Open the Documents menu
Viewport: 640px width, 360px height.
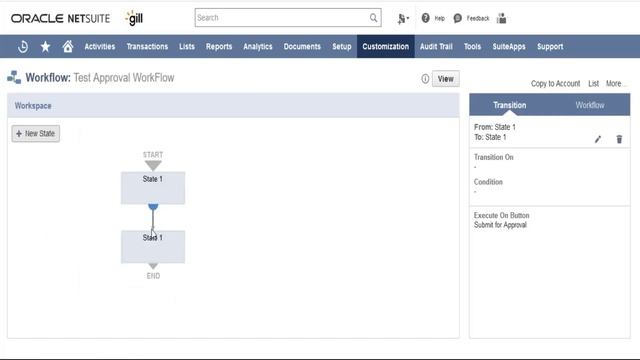pyautogui.click(x=302, y=47)
